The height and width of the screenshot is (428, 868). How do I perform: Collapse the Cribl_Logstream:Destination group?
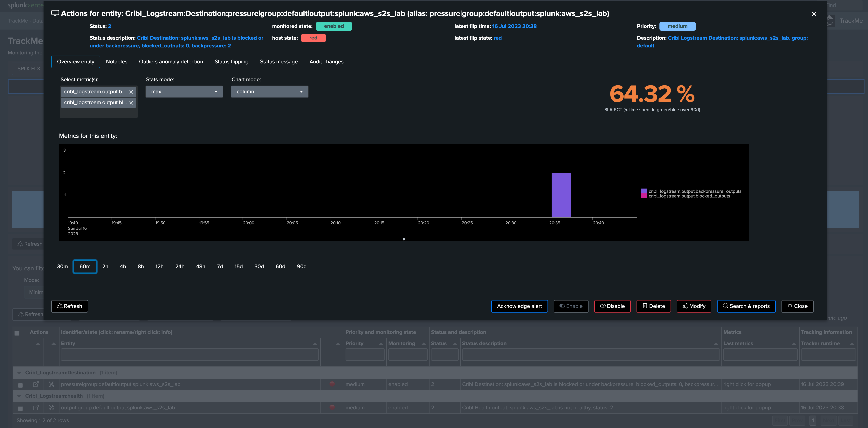[19, 373]
